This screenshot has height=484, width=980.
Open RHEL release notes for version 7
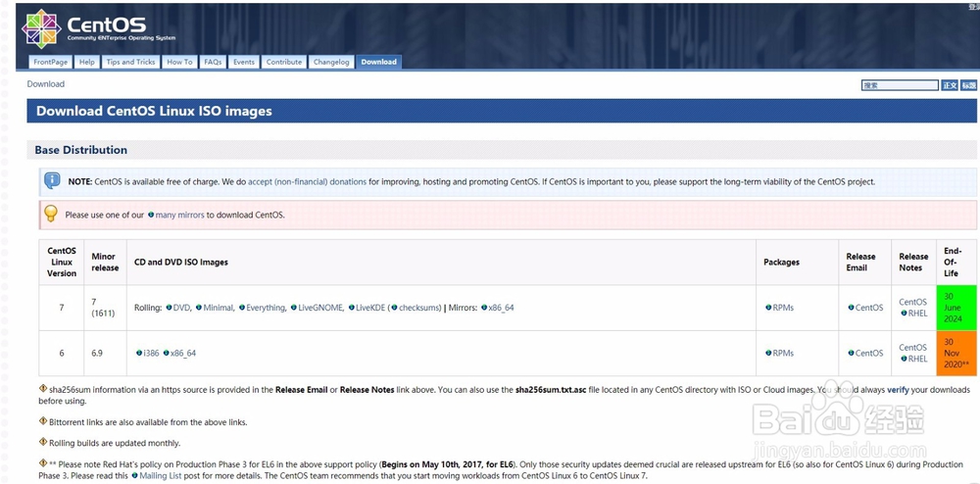[917, 313]
